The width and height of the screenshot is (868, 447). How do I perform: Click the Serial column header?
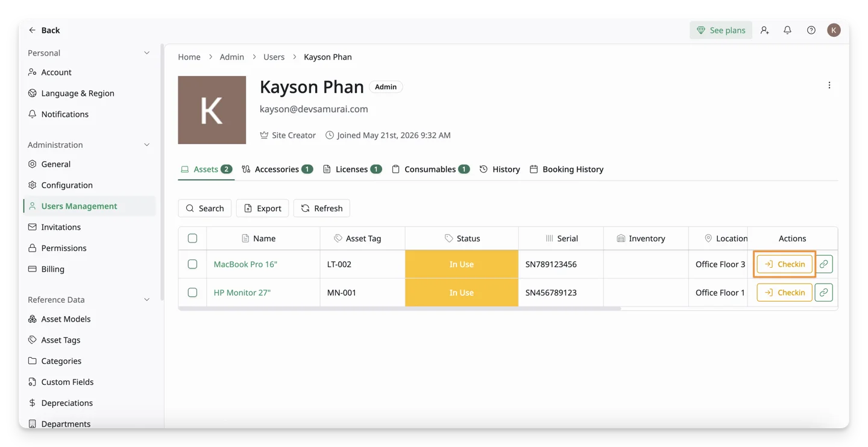pyautogui.click(x=561, y=238)
